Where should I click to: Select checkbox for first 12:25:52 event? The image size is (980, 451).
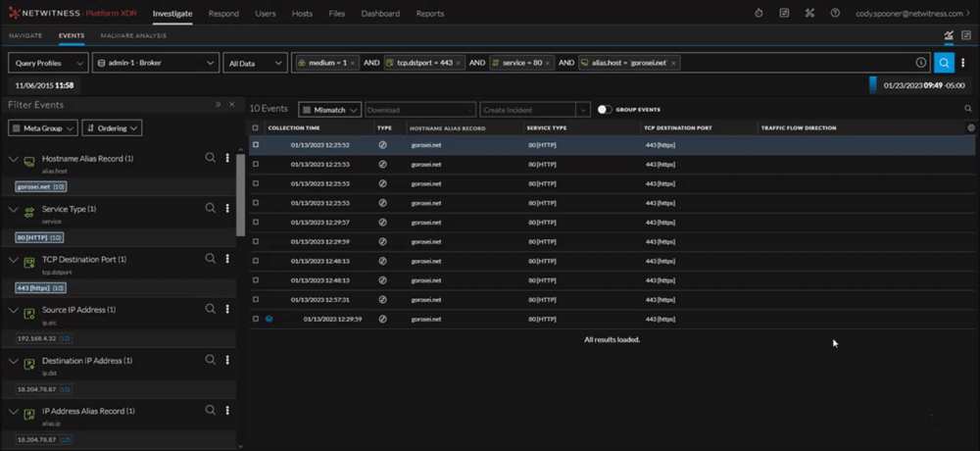tap(256, 145)
